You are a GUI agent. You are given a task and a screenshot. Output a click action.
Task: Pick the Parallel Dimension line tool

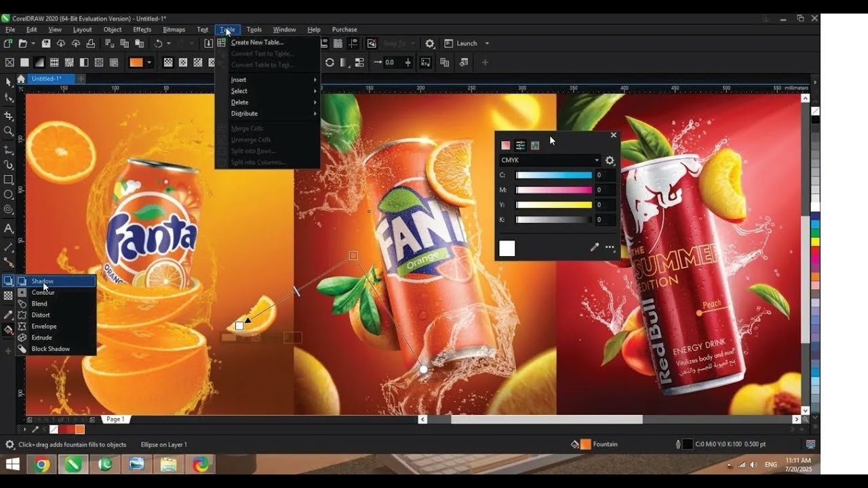point(8,247)
